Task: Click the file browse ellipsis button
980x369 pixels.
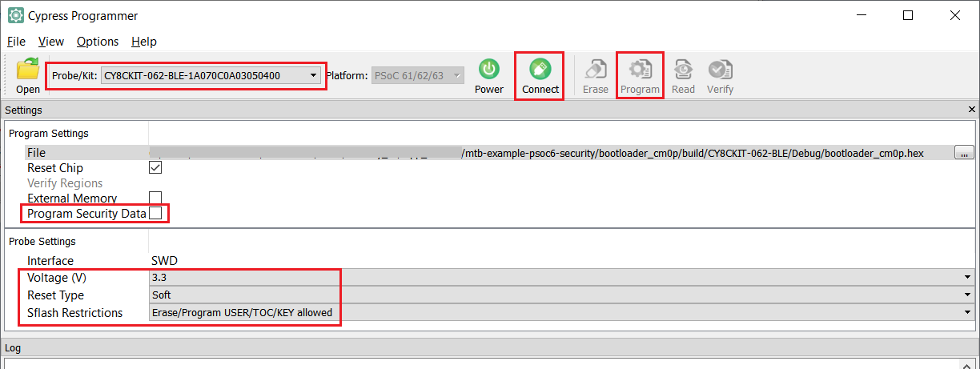Action: 965,153
